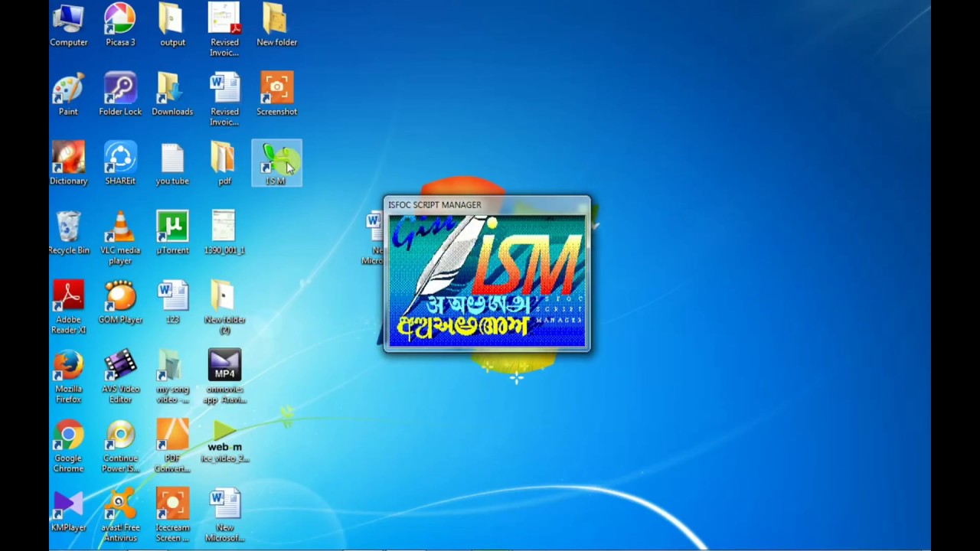Select the GOM Player shortcut
This screenshot has height=551, width=980.
click(x=120, y=302)
